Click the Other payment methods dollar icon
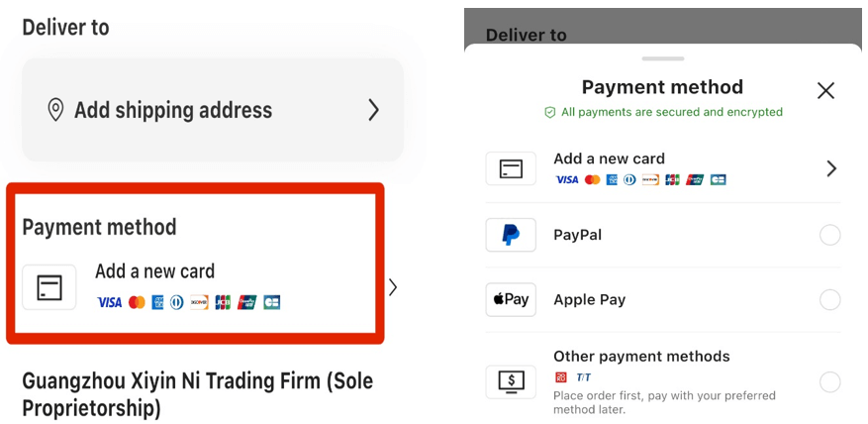 pyautogui.click(x=511, y=381)
